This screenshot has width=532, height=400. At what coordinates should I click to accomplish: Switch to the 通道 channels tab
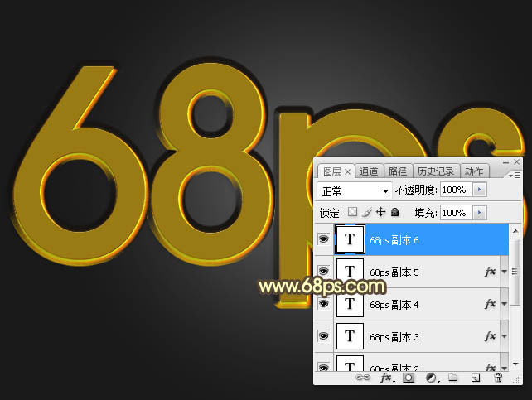[x=369, y=171]
